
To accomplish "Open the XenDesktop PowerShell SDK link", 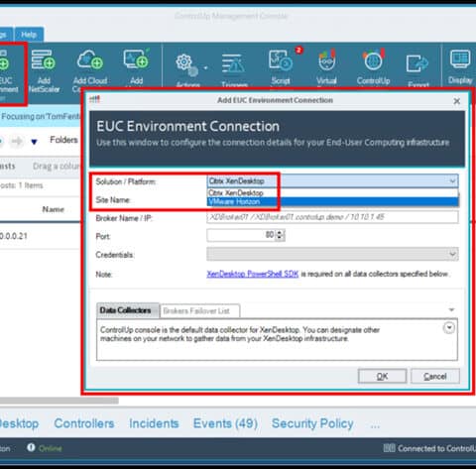I will click(x=253, y=274).
